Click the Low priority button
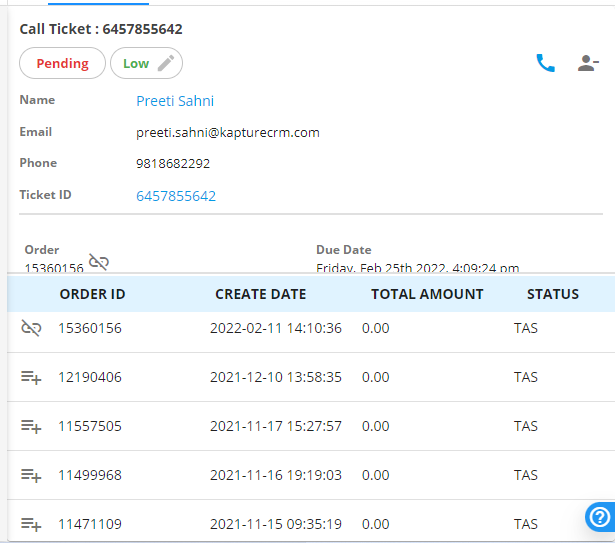This screenshot has width=615, height=543. coord(146,63)
